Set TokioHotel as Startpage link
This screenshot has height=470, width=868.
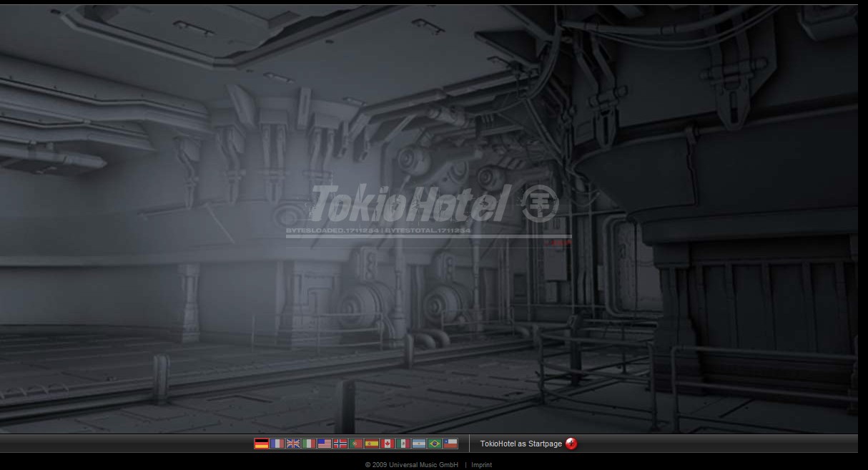point(521,444)
